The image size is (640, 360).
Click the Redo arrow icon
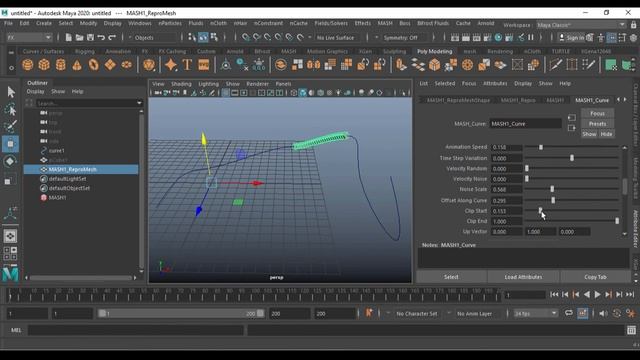[112, 38]
